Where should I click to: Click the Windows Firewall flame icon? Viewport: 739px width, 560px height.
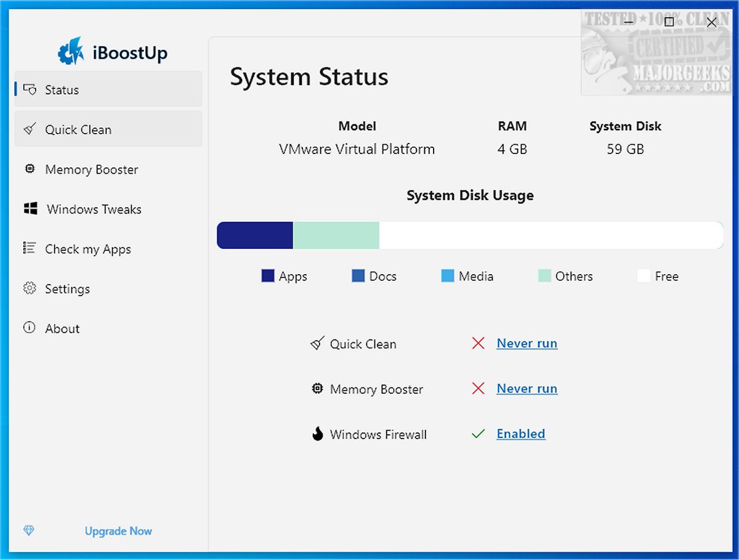pos(317,434)
